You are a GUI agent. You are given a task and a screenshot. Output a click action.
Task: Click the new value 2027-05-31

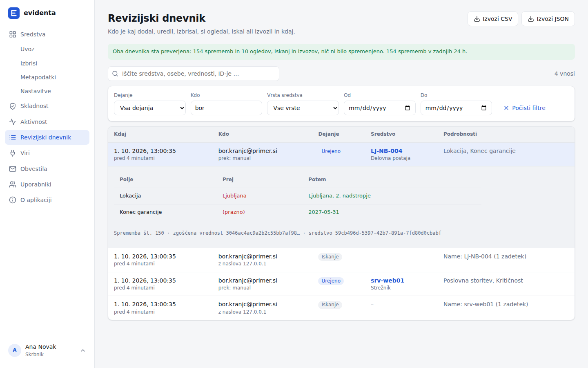(324, 212)
